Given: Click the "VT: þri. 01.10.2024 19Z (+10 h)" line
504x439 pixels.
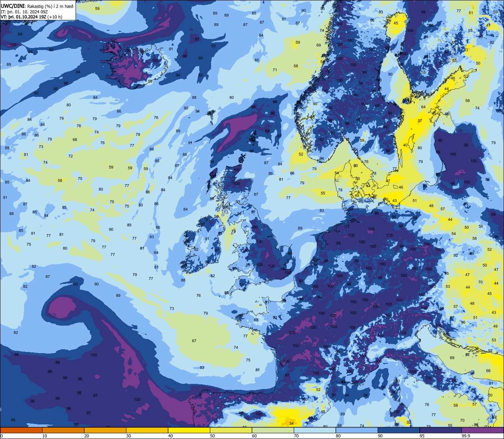Looking at the screenshot, I should click(32, 17).
